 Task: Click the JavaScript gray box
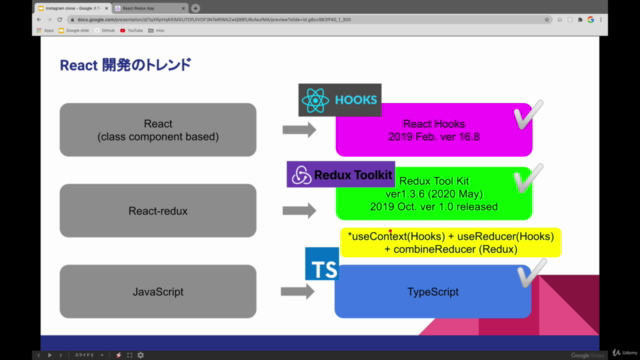point(158,291)
